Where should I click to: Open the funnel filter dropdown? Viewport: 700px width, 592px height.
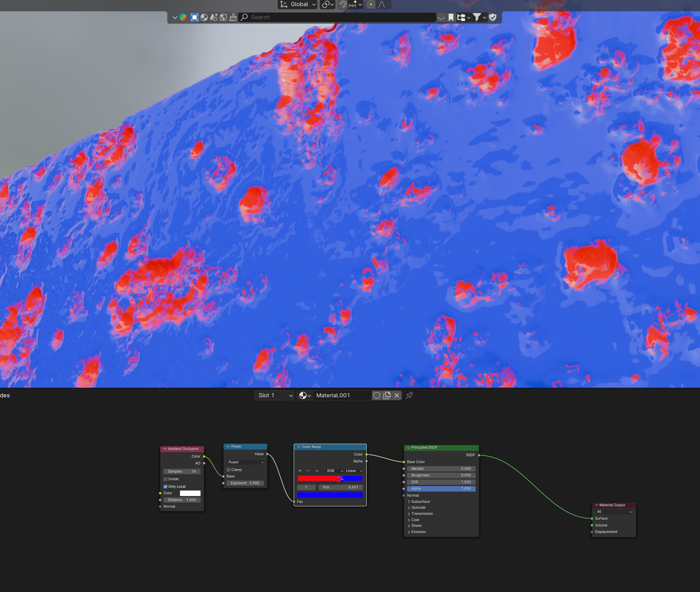pos(479,17)
